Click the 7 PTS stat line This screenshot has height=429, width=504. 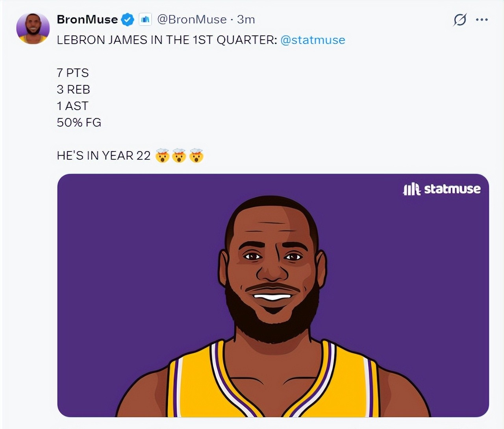click(x=73, y=73)
